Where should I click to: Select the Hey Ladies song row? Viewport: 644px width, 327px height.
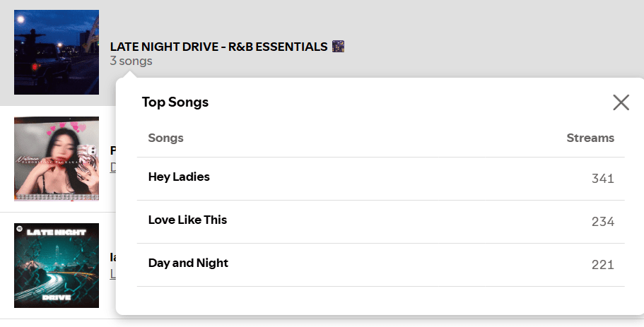coord(179,177)
